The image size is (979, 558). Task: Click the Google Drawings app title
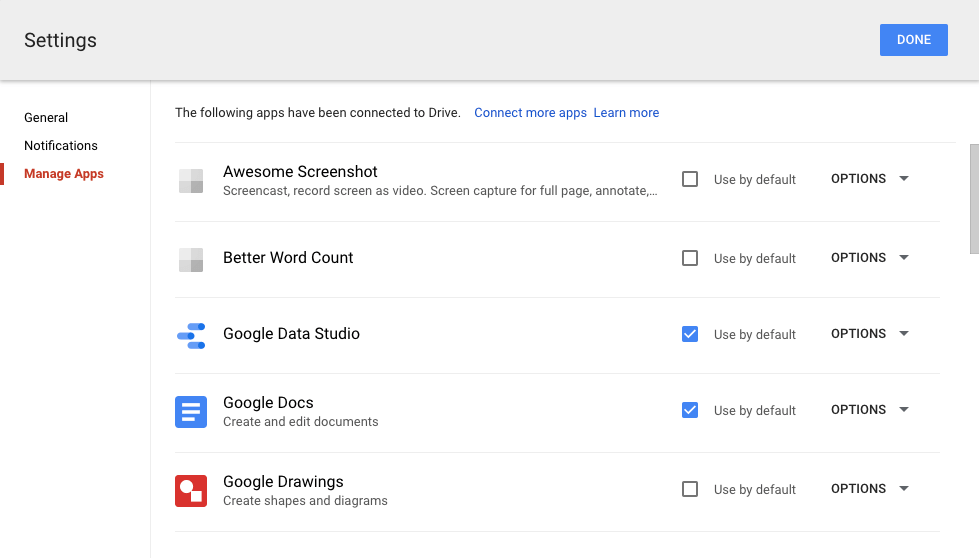coord(283,482)
